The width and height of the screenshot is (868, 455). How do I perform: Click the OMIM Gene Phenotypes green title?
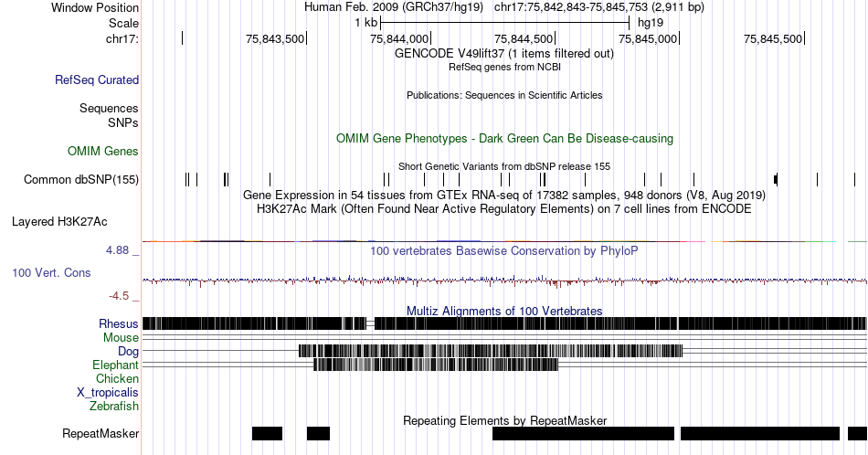[504, 138]
